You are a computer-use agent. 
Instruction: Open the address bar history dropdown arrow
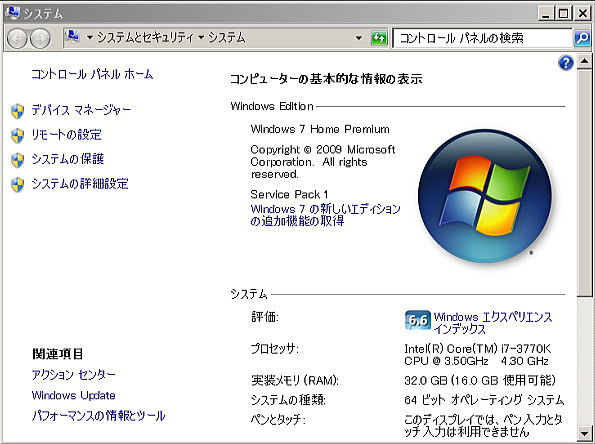pos(359,38)
